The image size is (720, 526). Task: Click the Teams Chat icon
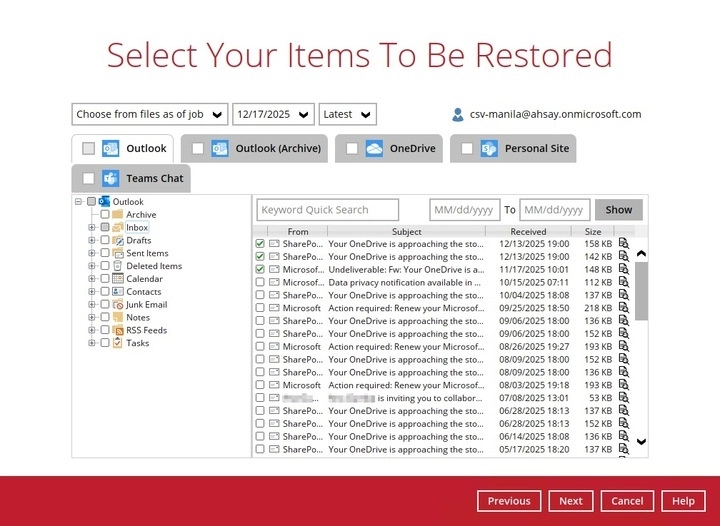tap(110, 179)
